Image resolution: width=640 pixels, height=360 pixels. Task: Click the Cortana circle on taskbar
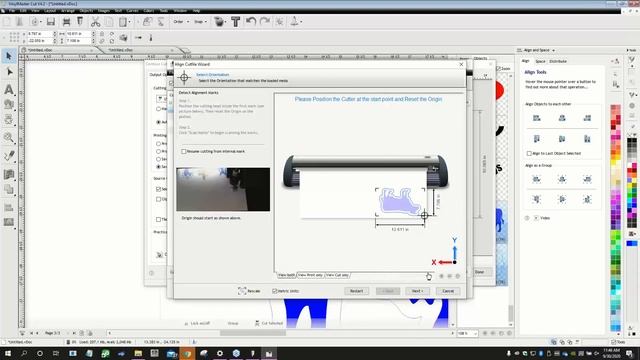click(40, 353)
